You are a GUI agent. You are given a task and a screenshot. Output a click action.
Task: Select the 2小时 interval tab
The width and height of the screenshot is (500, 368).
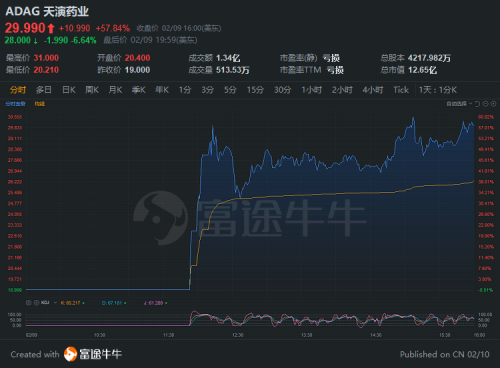(x=342, y=90)
